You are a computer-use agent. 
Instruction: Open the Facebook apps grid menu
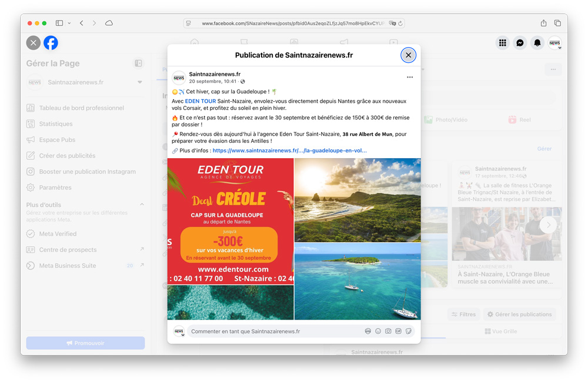click(502, 43)
